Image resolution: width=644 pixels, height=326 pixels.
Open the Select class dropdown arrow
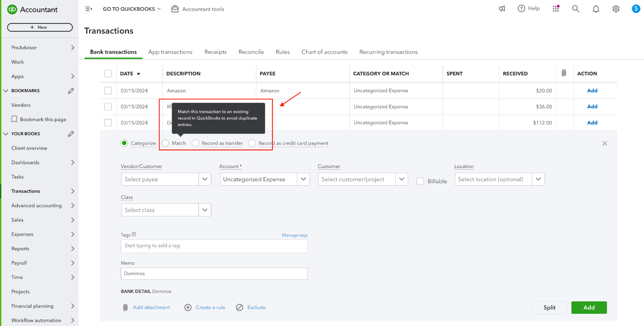pos(205,210)
